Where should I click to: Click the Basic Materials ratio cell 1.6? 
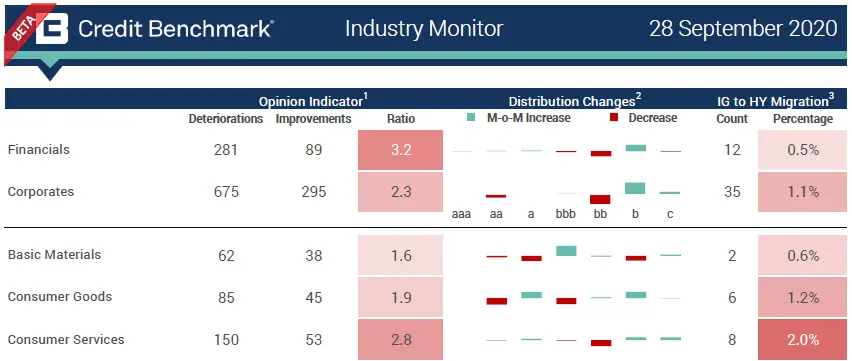400,255
